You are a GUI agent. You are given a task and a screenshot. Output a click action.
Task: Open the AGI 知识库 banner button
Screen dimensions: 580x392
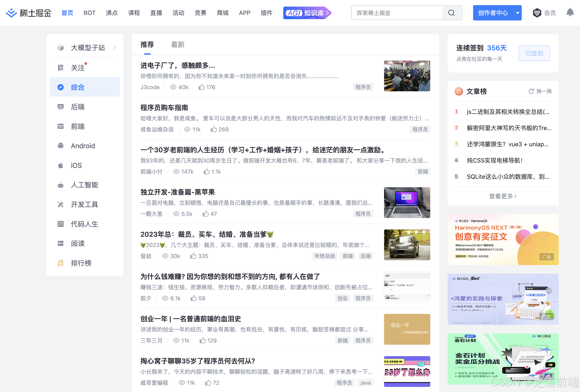(x=307, y=13)
